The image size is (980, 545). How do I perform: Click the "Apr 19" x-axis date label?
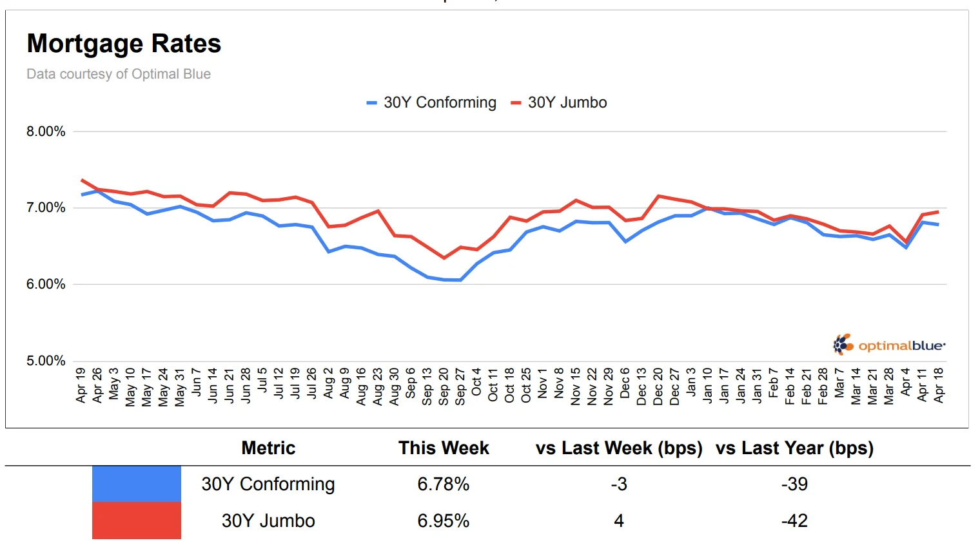pos(81,385)
